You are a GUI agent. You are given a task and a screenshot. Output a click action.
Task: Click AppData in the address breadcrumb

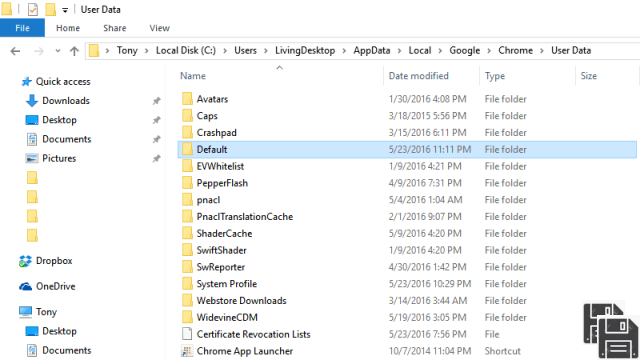371,51
